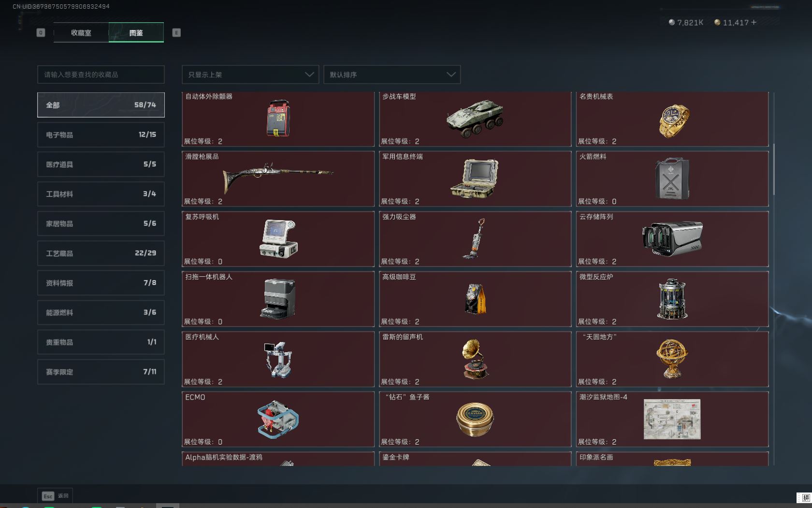Switch to the 收藏室 tab
The width and height of the screenshot is (812, 508).
coord(81,32)
